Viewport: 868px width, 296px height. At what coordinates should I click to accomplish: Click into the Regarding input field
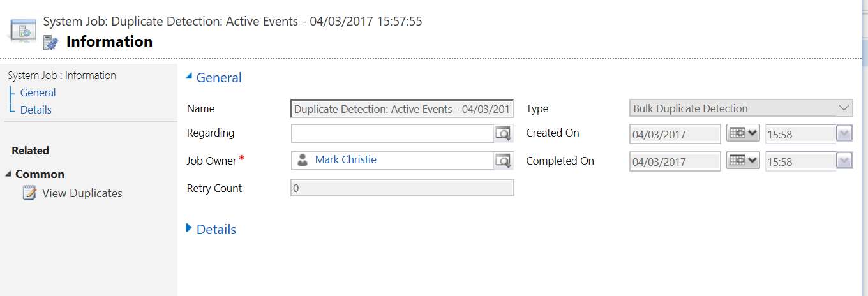[393, 133]
